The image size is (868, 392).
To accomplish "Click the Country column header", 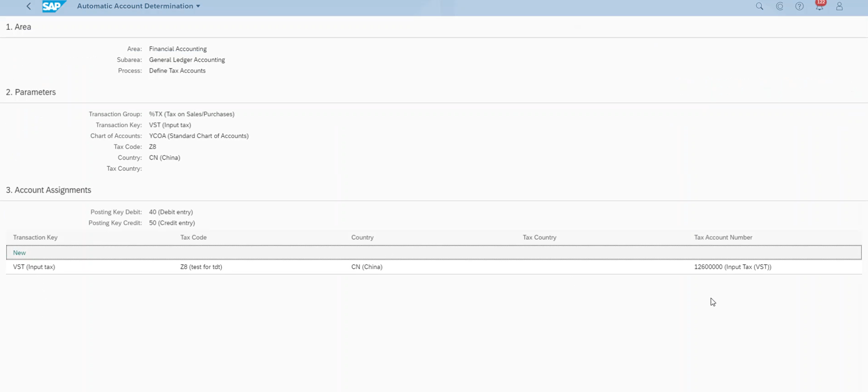I will (362, 237).
